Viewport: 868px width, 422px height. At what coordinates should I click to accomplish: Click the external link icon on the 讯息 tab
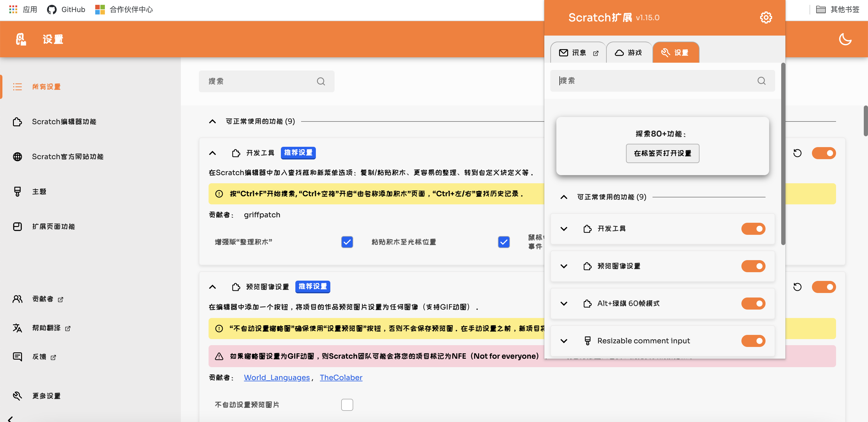pos(596,53)
